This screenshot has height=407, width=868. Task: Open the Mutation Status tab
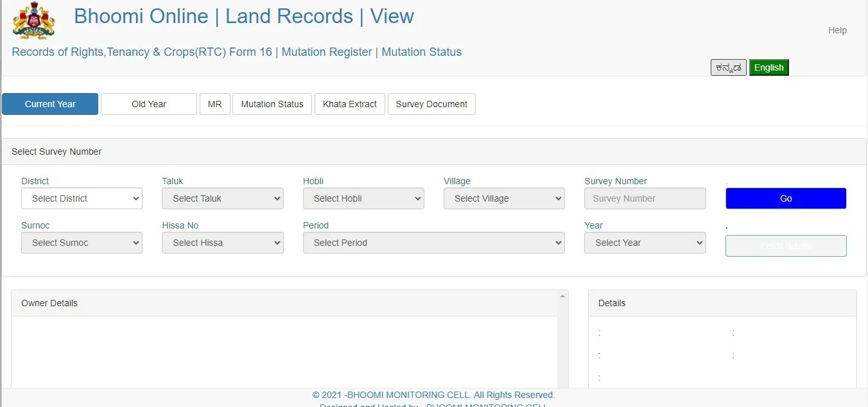[272, 104]
